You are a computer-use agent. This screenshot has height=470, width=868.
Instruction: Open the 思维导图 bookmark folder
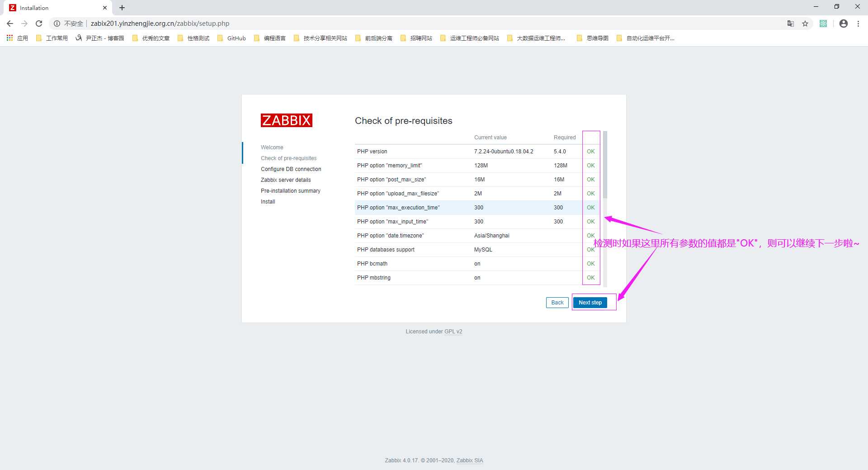pos(593,38)
